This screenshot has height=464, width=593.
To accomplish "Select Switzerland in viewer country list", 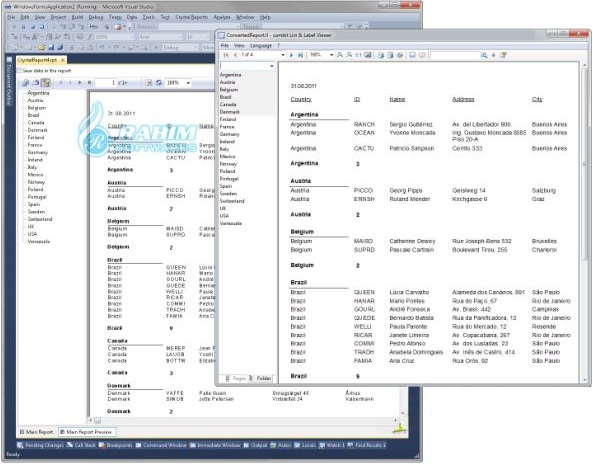I will coord(232,201).
